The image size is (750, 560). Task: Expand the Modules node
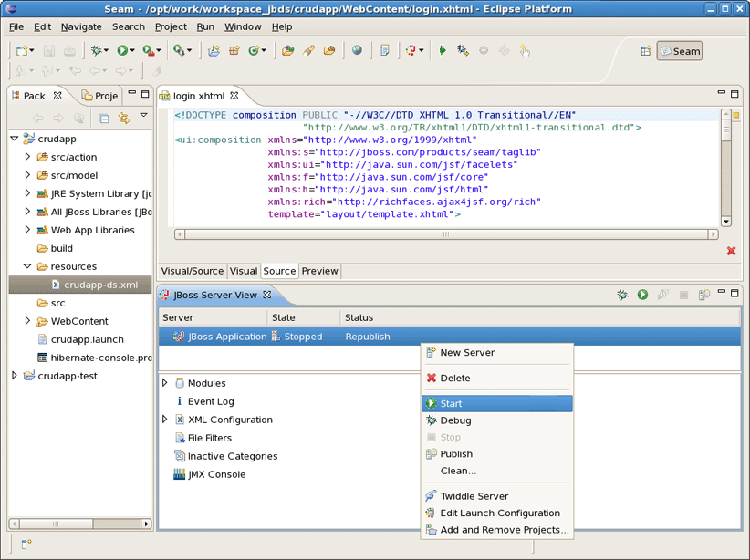tap(165, 383)
